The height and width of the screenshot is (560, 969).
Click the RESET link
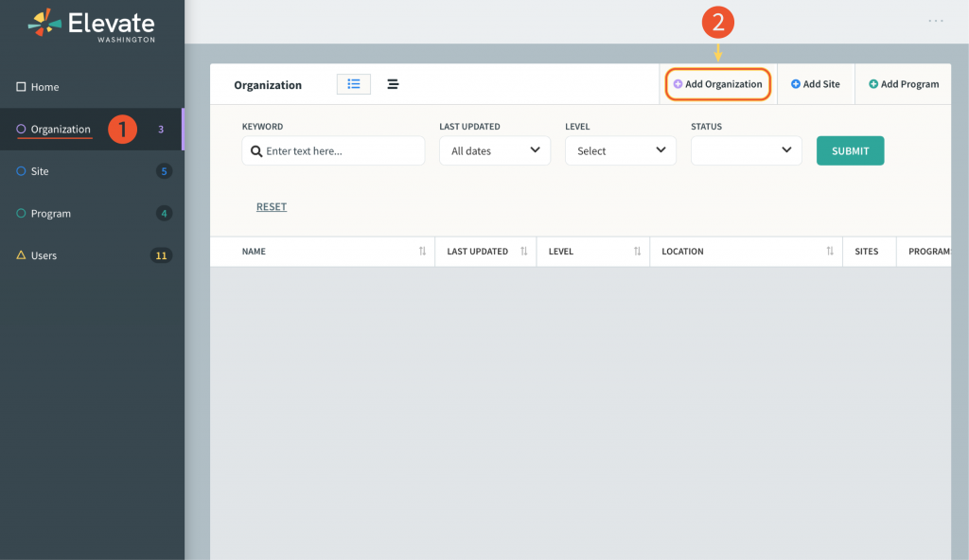click(272, 206)
